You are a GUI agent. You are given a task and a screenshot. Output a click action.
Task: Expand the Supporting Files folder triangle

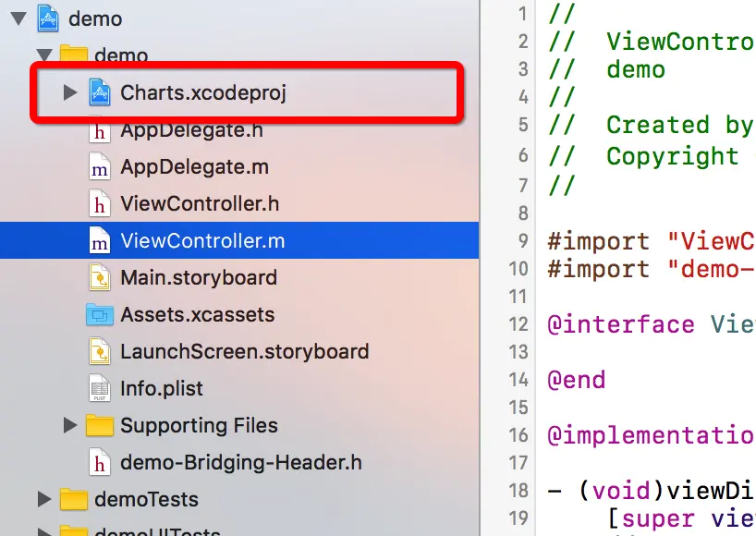click(70, 425)
